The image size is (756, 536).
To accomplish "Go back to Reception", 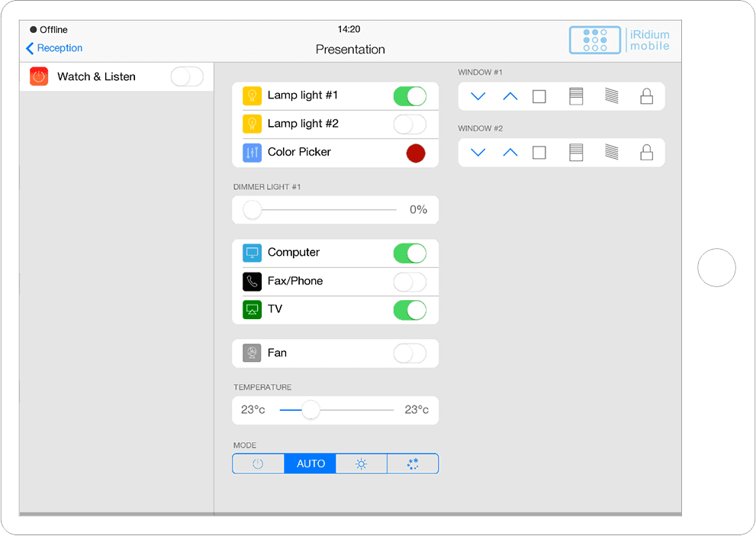I will pyautogui.click(x=54, y=48).
